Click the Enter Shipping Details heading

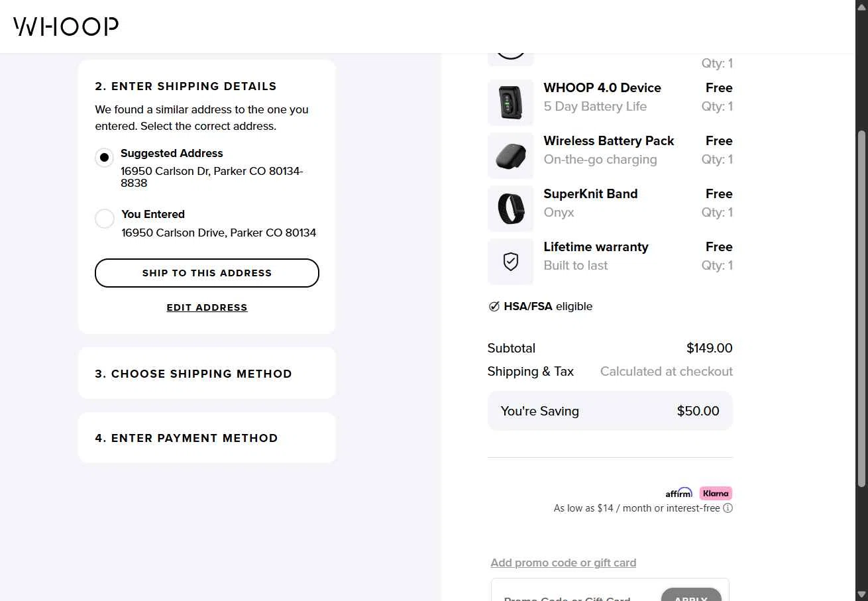186,86
